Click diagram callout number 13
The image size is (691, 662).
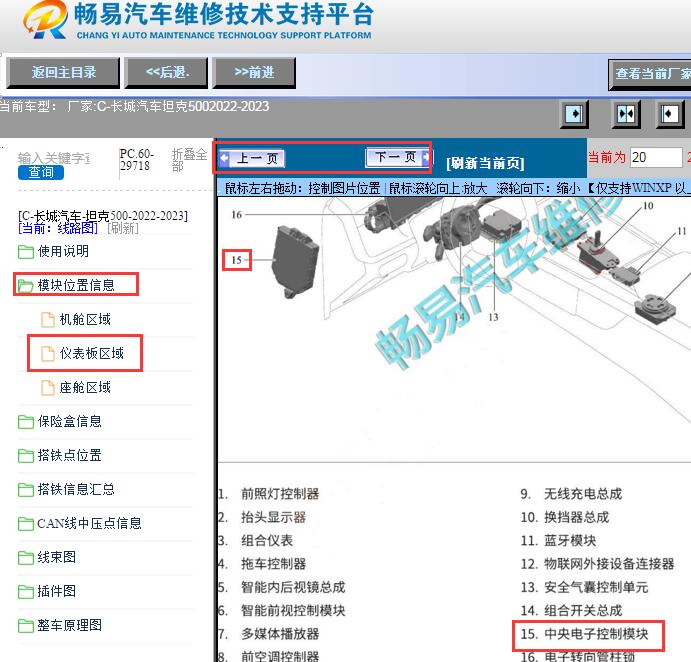pos(493,317)
